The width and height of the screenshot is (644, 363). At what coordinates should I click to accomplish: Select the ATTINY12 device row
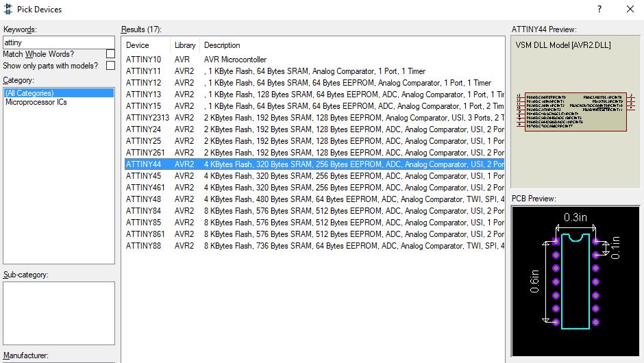tap(314, 83)
